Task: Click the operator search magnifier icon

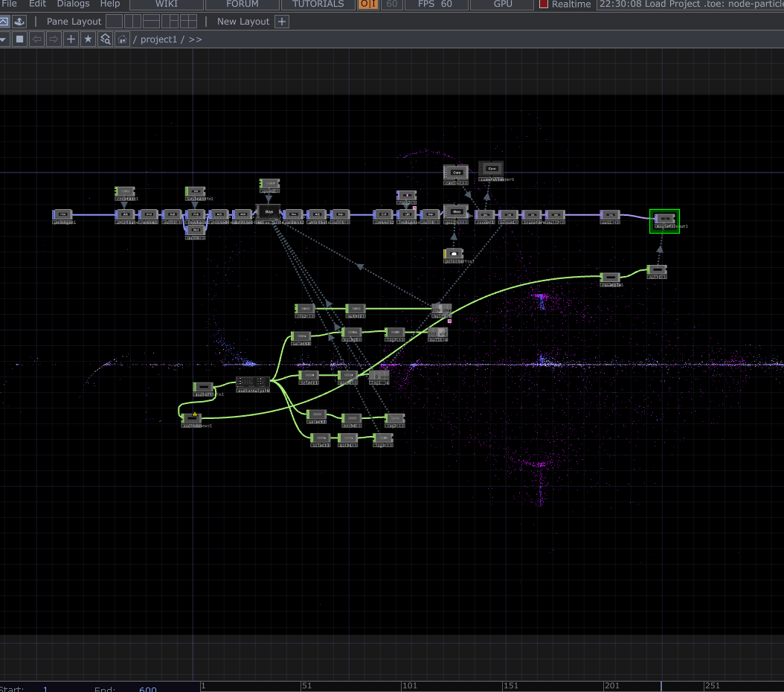Action: coord(105,39)
